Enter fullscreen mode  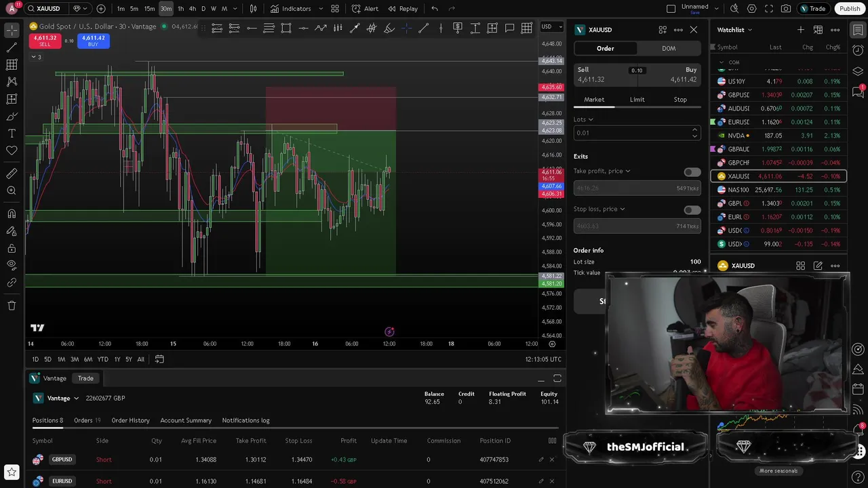768,9
